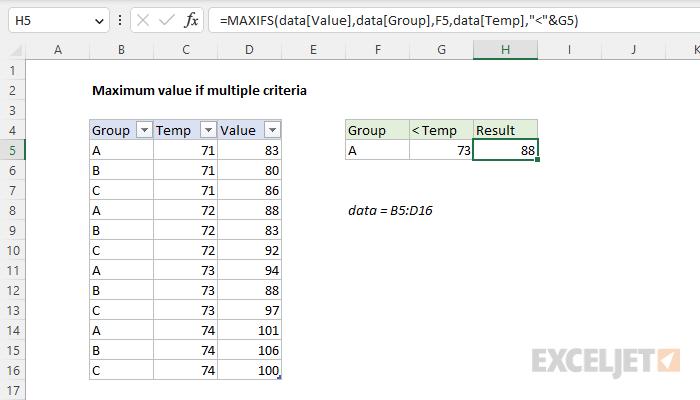Select row 10 header
The image size is (700, 400).
(x=12, y=250)
